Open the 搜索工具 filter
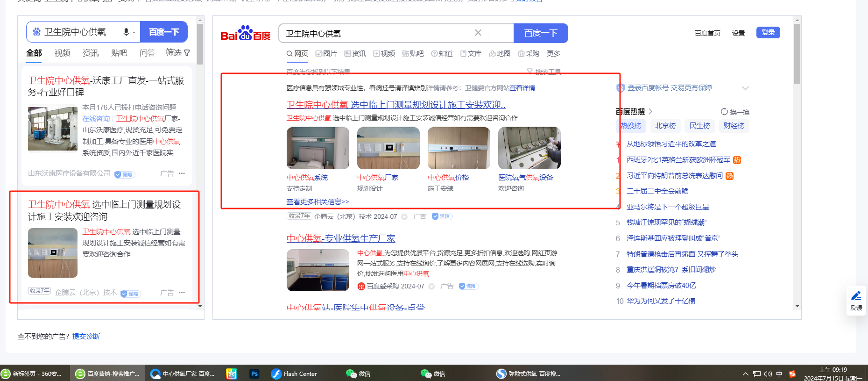The image size is (868, 381). click(x=544, y=72)
